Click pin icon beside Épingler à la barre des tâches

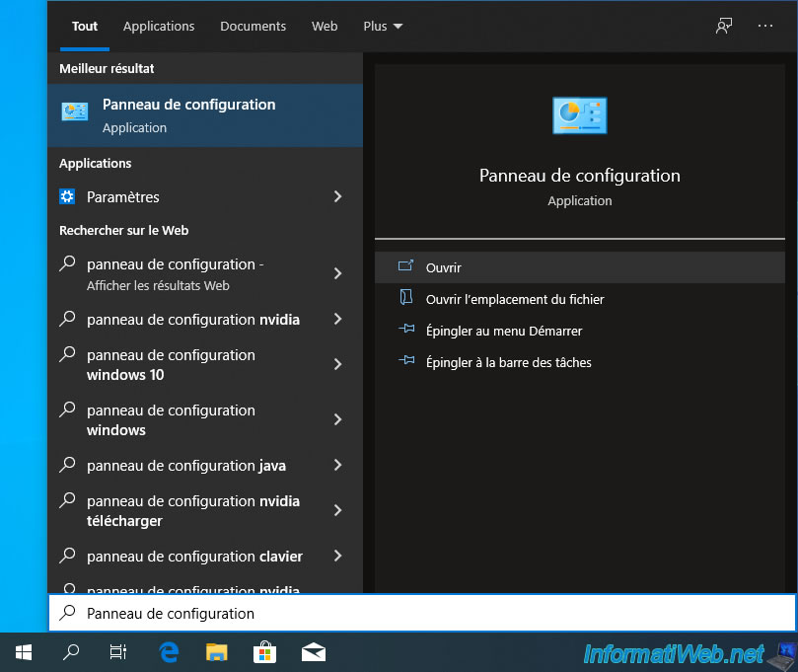[406, 360]
